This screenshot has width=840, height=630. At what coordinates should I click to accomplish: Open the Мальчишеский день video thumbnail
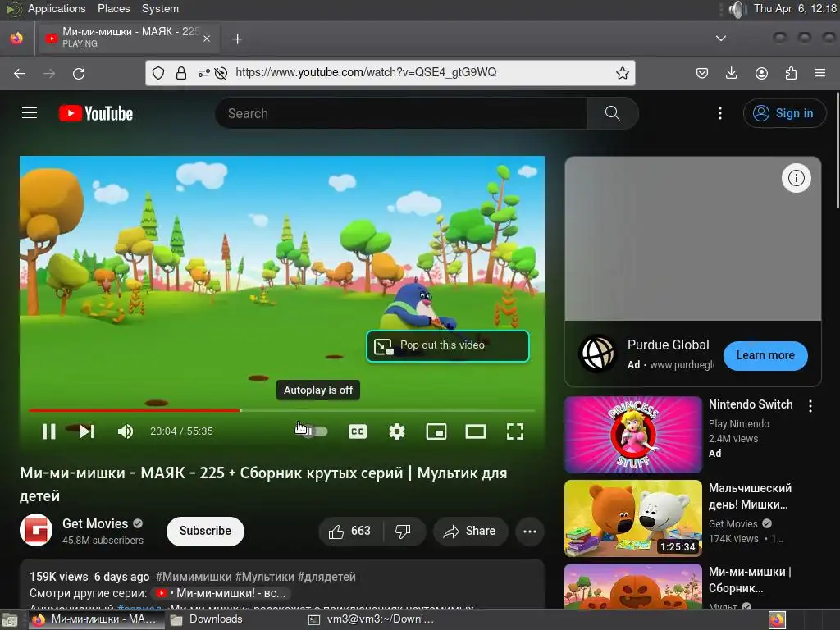[632, 518]
